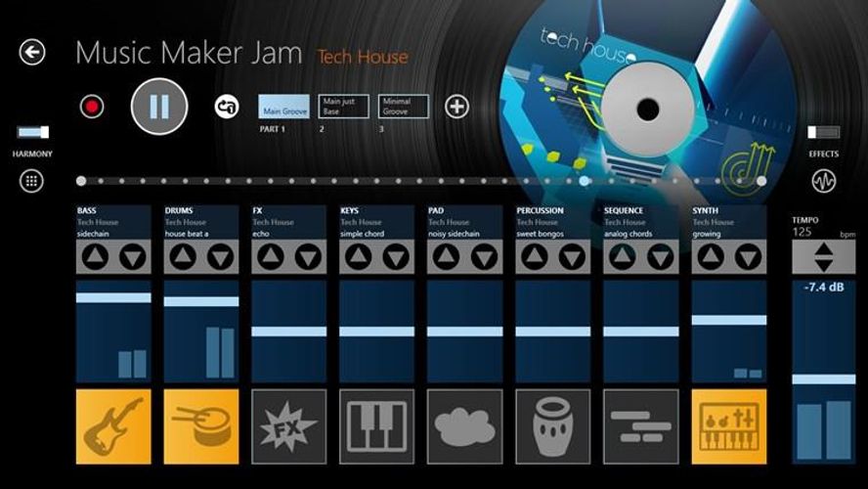
Task: Click Percussion loop up arrow
Action: coord(535,257)
